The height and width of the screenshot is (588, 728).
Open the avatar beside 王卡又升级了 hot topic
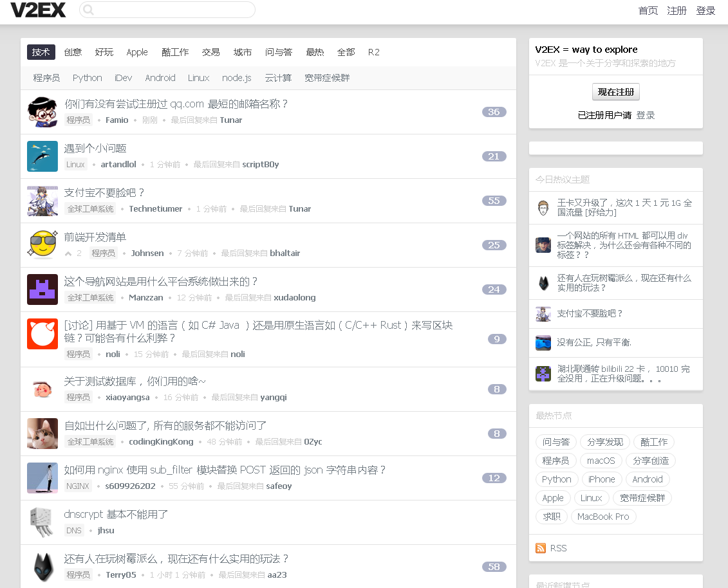point(543,207)
